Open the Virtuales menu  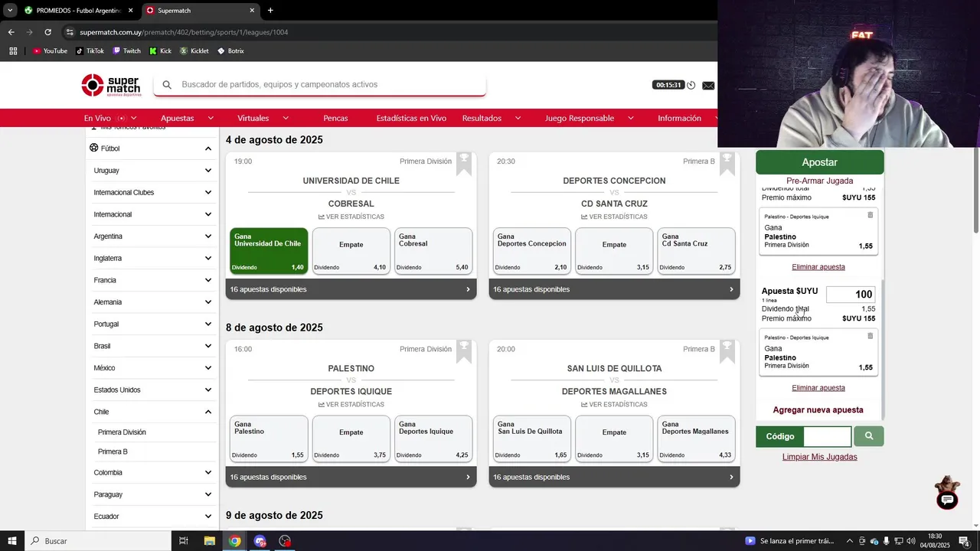pyautogui.click(x=263, y=118)
